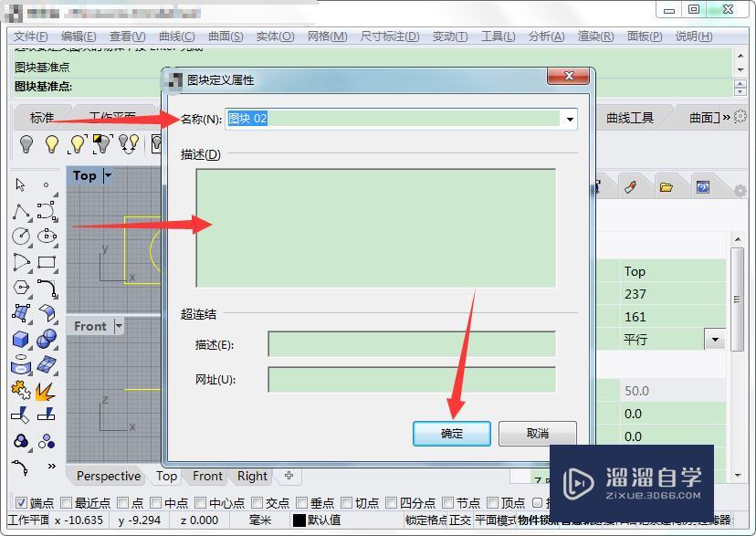Select the control point curve tool
This screenshot has height=536, width=756.
[x=47, y=211]
